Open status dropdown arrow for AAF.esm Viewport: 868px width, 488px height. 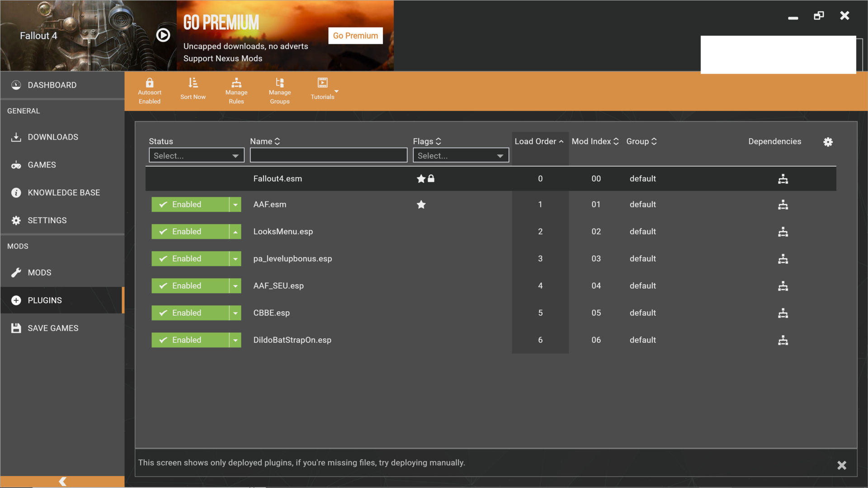click(235, 204)
